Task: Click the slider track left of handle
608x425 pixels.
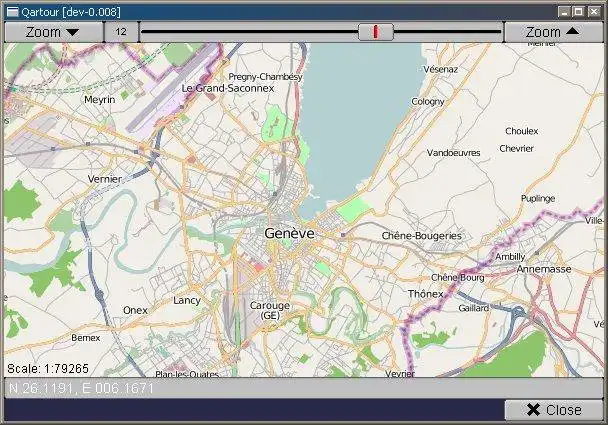Action: (250, 32)
